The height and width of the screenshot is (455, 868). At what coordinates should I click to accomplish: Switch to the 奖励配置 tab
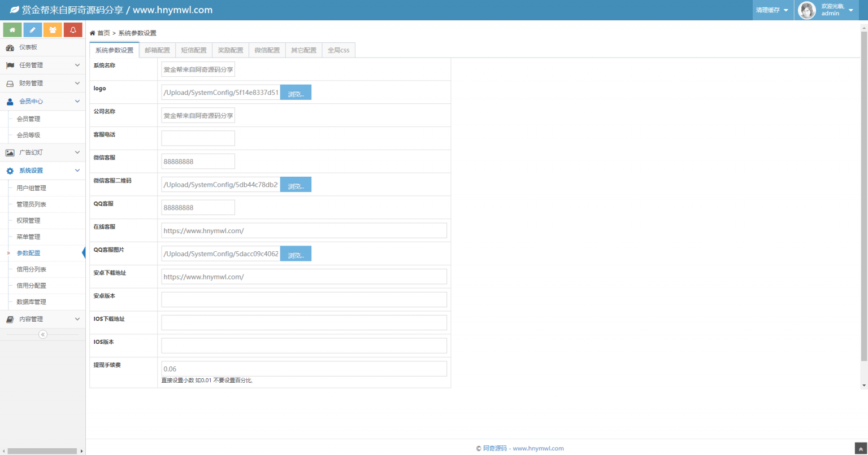point(231,50)
